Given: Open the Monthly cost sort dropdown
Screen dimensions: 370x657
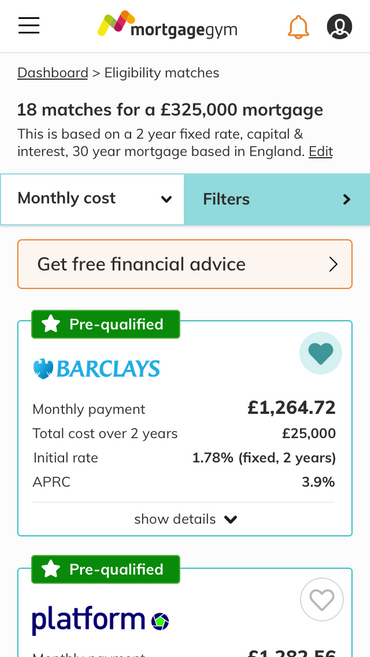Looking at the screenshot, I should [92, 199].
